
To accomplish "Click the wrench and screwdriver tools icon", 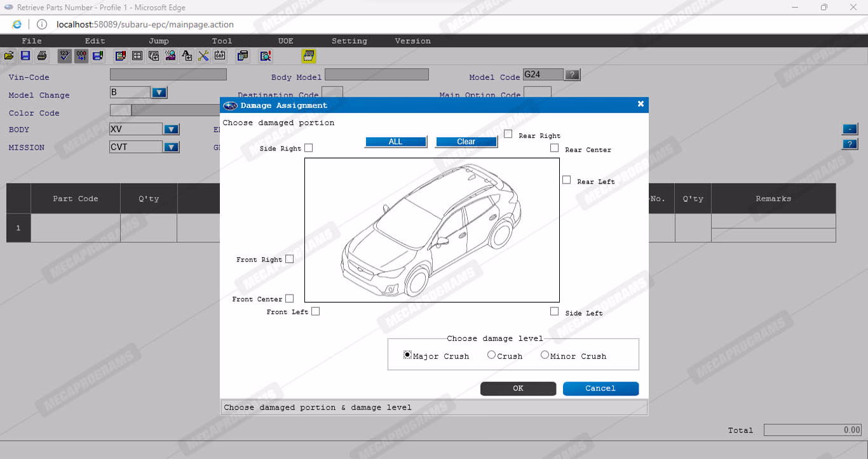I will click(x=203, y=56).
